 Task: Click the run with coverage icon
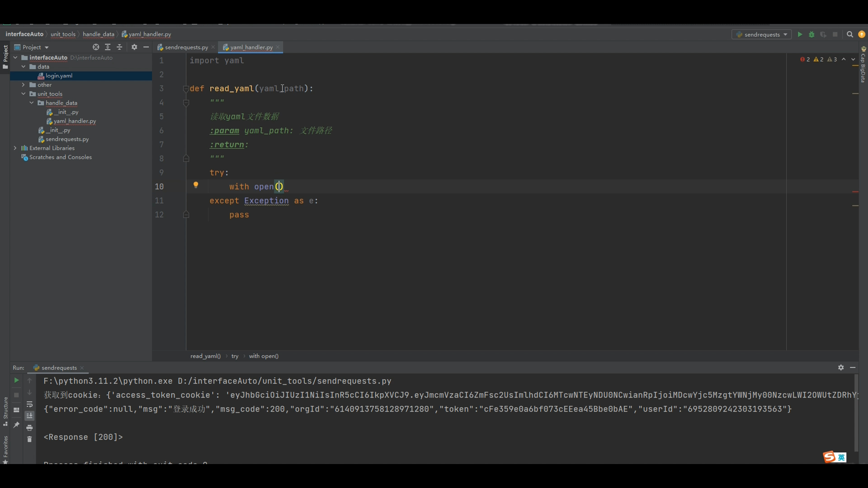point(823,34)
